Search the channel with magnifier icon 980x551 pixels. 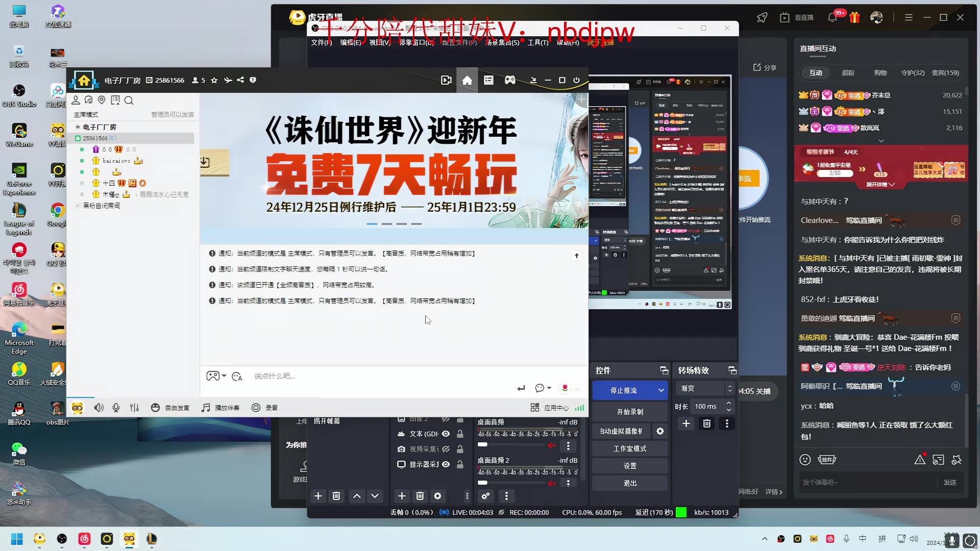(129, 101)
